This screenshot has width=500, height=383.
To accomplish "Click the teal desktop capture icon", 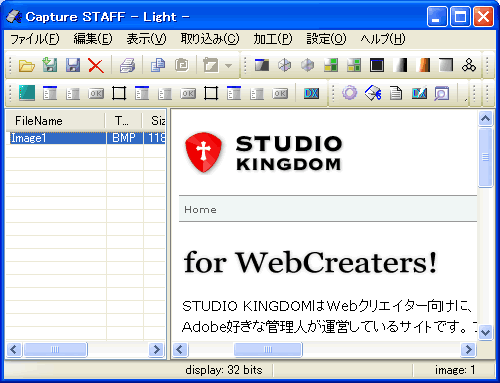I will pyautogui.click(x=27, y=93).
